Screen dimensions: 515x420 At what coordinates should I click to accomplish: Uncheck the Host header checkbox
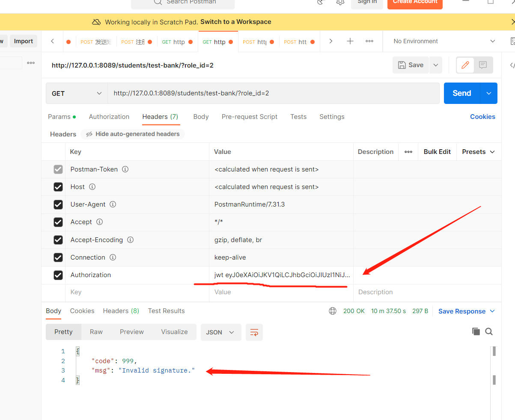58,187
